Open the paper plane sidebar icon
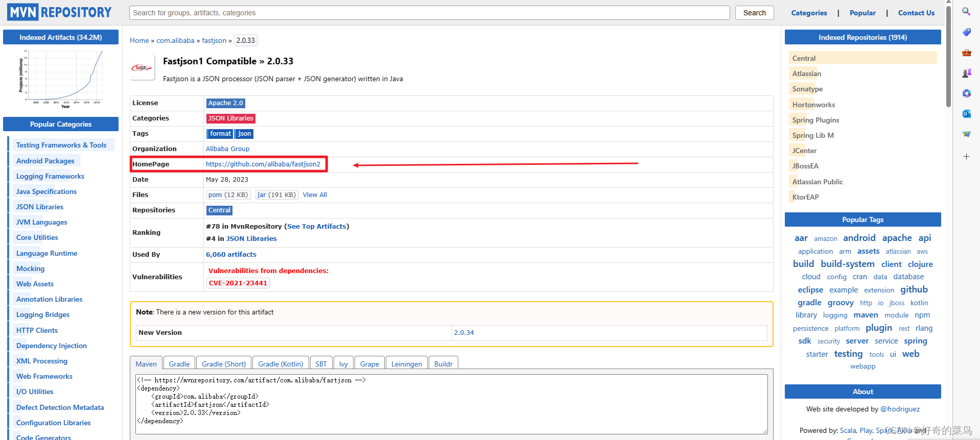 pos(966,134)
